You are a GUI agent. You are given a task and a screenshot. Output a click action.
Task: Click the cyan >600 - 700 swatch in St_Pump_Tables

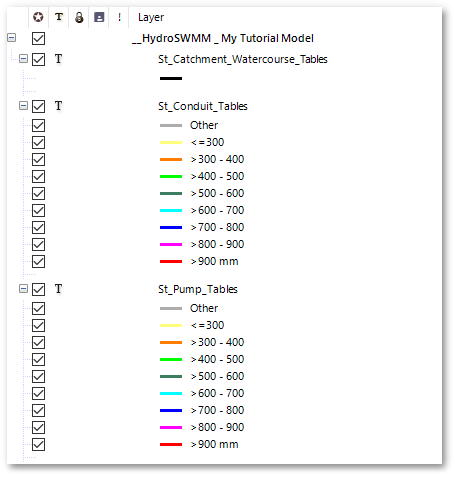pyautogui.click(x=171, y=394)
